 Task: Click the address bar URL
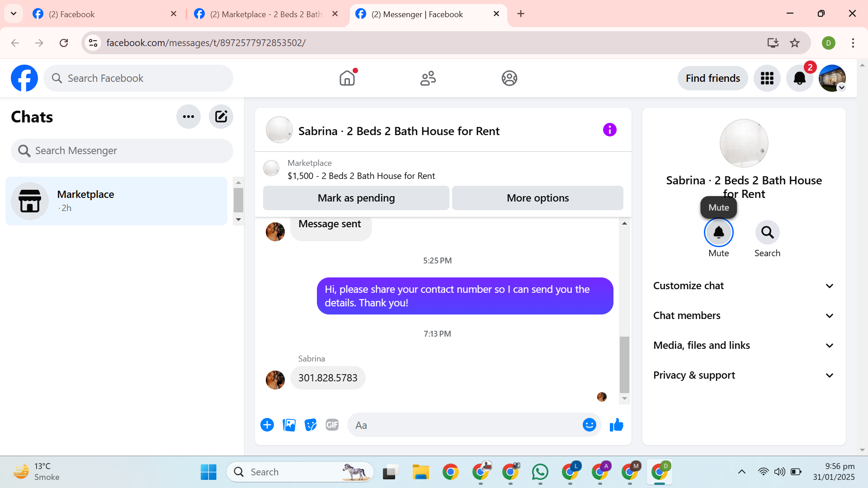206,43
